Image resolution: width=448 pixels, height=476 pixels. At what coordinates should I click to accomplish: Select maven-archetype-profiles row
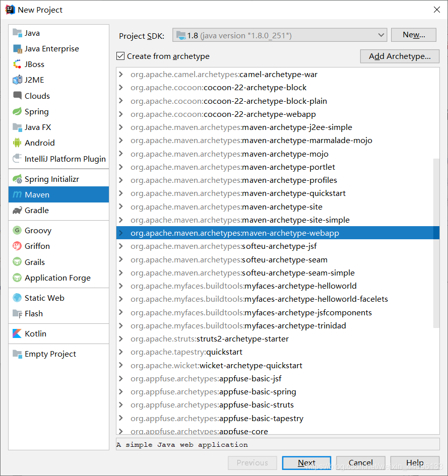[278, 180]
